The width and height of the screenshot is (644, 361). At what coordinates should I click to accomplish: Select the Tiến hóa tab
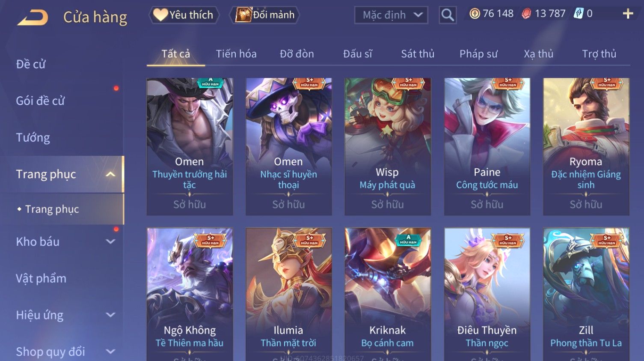(236, 54)
